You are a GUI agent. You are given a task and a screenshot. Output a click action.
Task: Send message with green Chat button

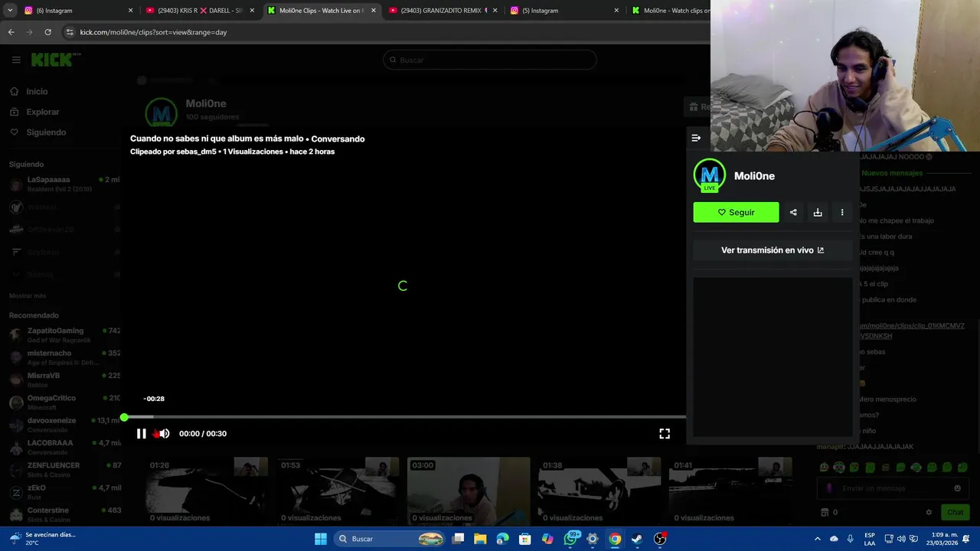955,512
